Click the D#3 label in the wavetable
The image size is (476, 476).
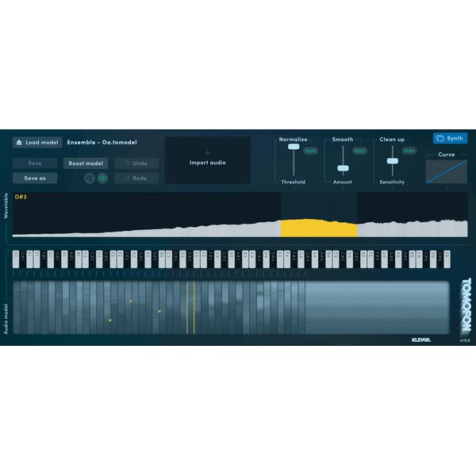[x=21, y=197]
